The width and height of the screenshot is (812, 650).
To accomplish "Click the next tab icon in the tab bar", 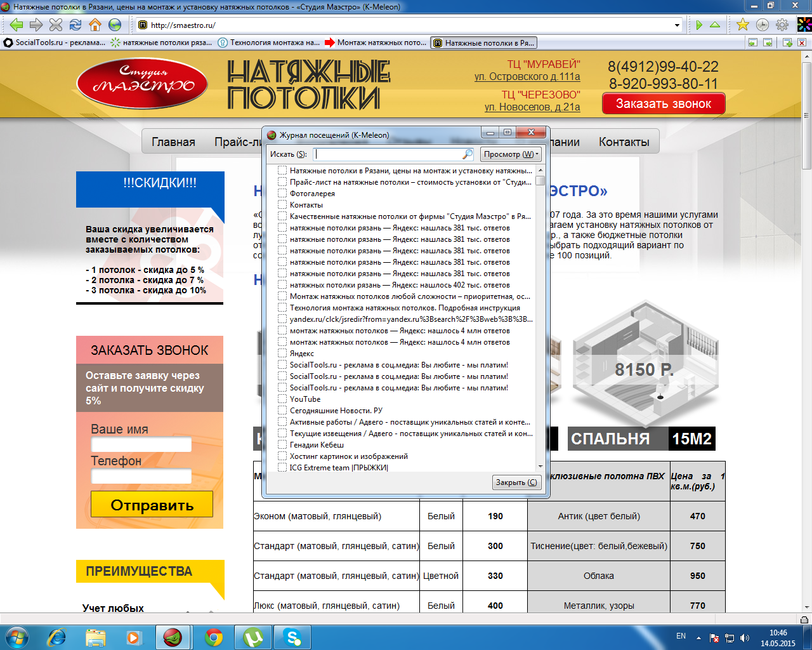I will 768,43.
